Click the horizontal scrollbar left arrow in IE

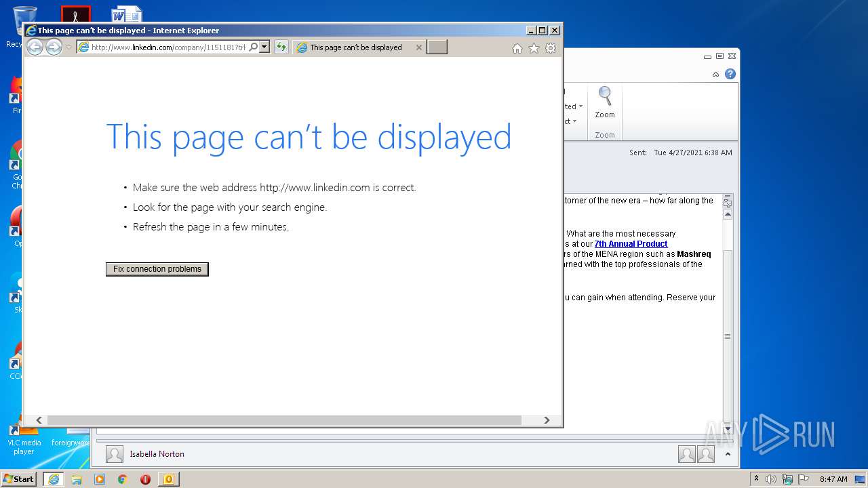[39, 420]
